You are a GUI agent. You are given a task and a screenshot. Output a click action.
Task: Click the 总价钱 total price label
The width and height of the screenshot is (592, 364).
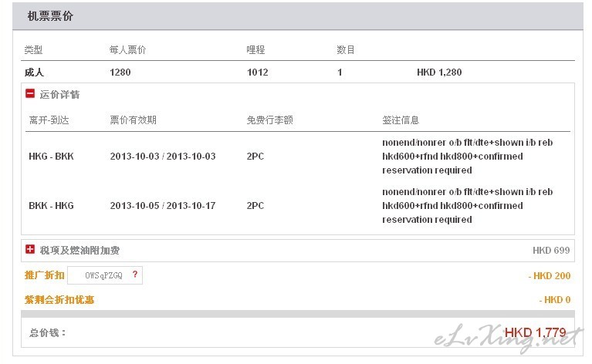click(x=48, y=332)
